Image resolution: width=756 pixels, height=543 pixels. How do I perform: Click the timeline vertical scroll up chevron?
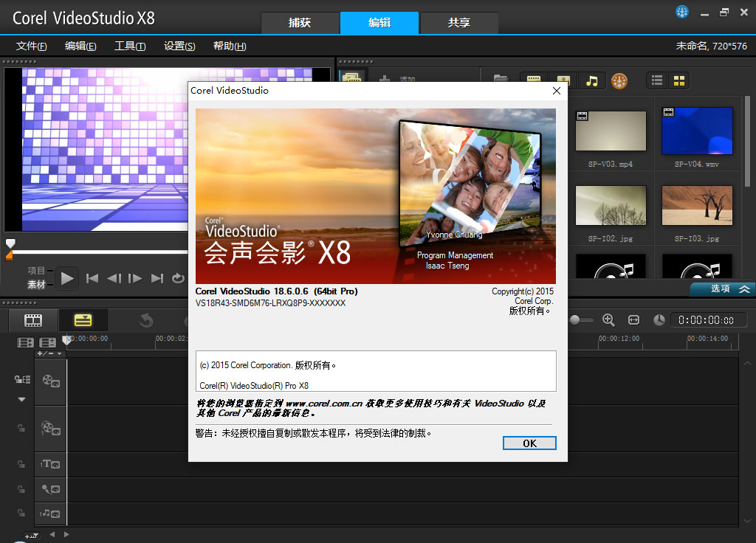pyautogui.click(x=747, y=363)
